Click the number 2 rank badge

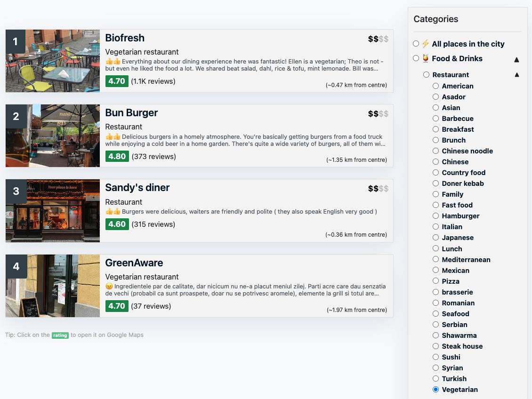[x=16, y=116]
